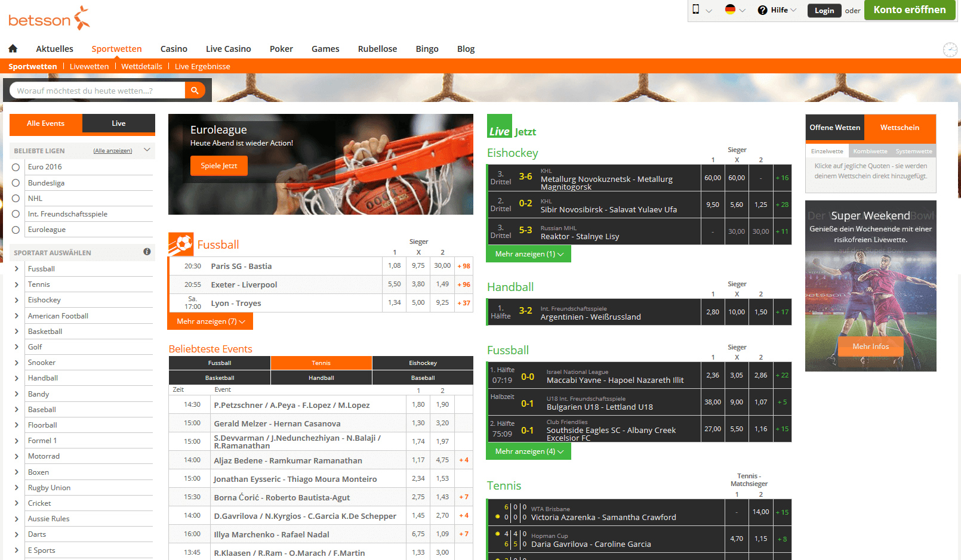Screen dimensions: 961x560
Task: Select Eishockey tab in Beliebteste Events
Action: (423, 363)
